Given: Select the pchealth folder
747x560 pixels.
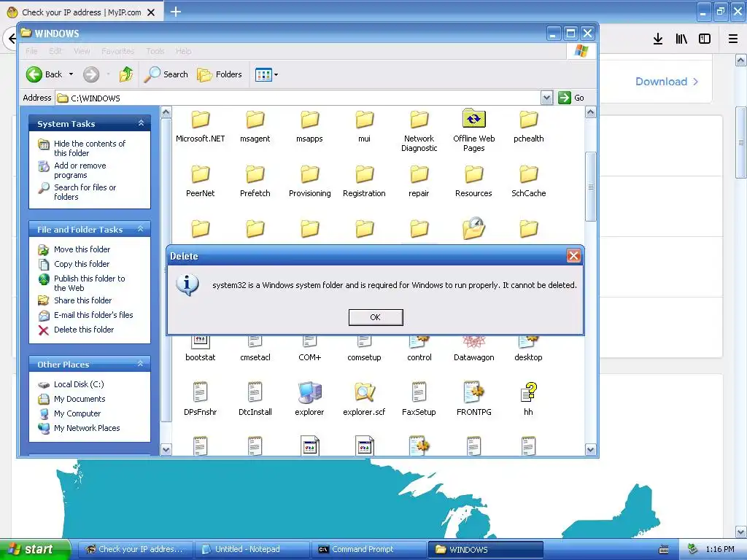Looking at the screenshot, I should (529, 126).
